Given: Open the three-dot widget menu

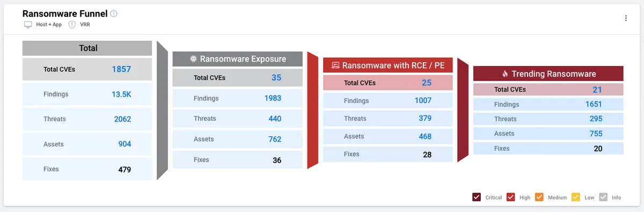Looking at the screenshot, I should [626, 18].
